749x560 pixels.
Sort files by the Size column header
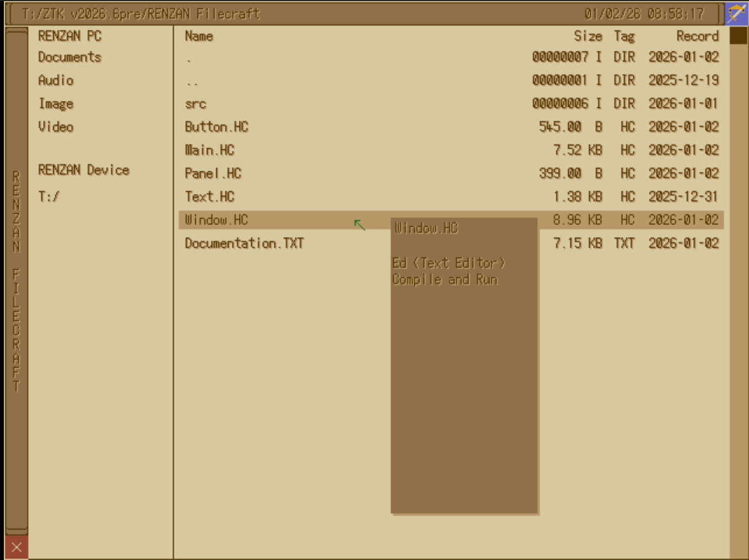pos(588,36)
